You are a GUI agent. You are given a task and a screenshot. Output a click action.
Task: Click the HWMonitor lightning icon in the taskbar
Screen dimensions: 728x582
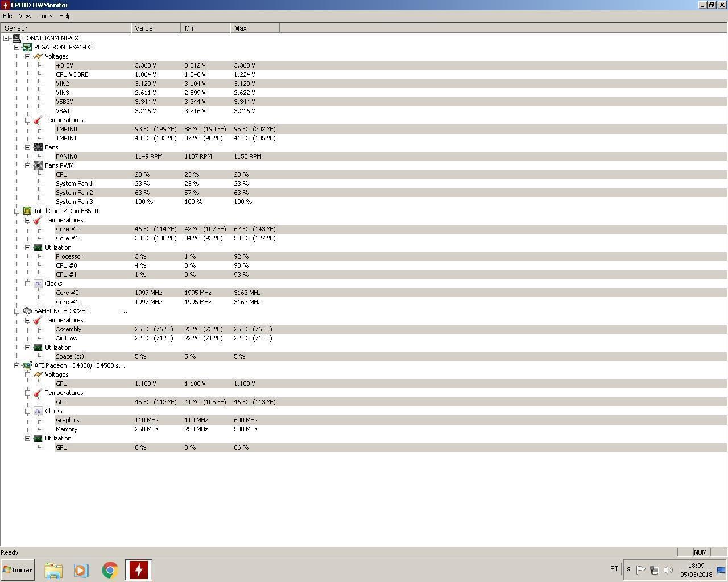pyautogui.click(x=138, y=570)
